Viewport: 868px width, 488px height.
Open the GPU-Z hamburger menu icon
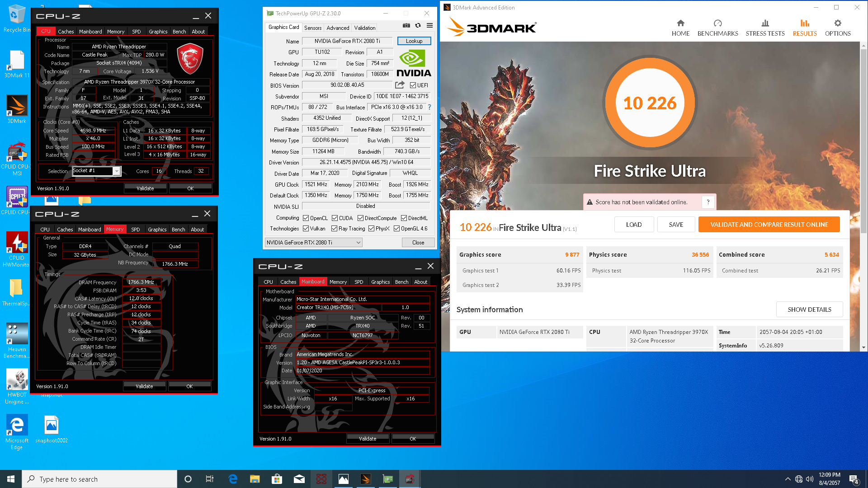pos(429,25)
